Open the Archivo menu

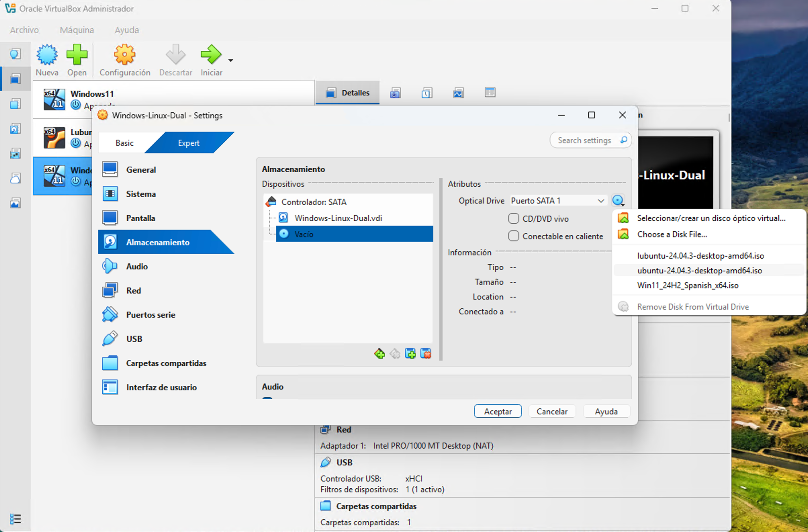(x=24, y=30)
